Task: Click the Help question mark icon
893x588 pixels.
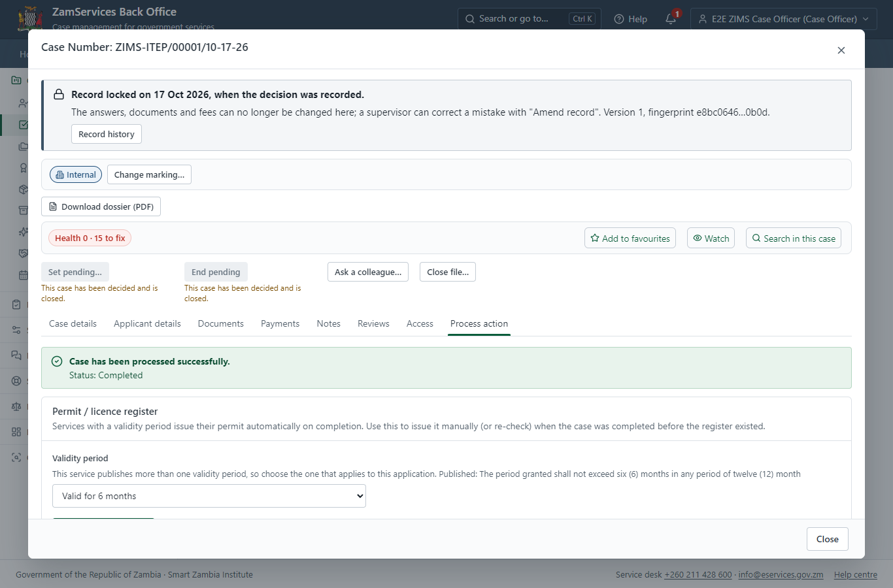Action: click(x=619, y=19)
